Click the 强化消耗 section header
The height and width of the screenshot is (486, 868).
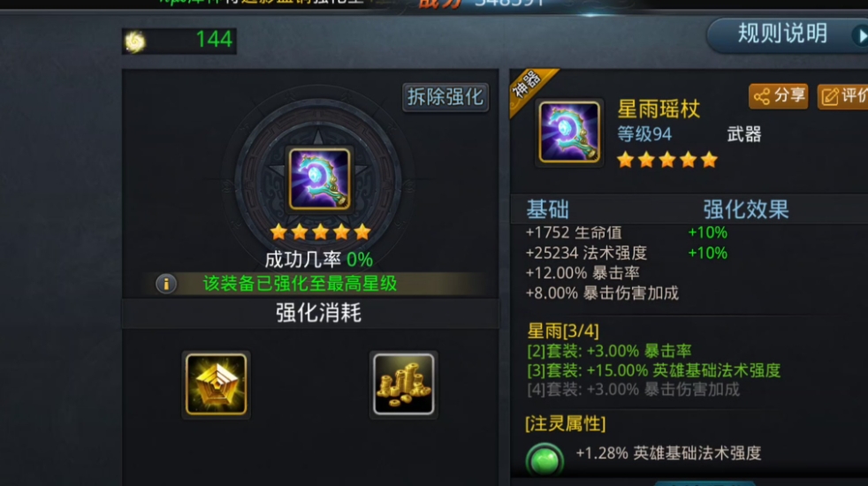pyautogui.click(x=318, y=314)
